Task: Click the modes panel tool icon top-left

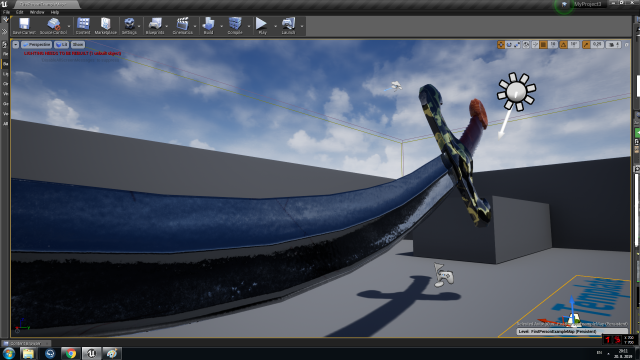Action: (x=5, y=20)
